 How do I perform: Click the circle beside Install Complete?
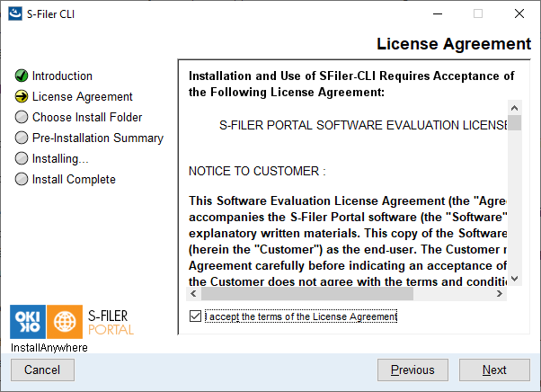click(x=22, y=179)
